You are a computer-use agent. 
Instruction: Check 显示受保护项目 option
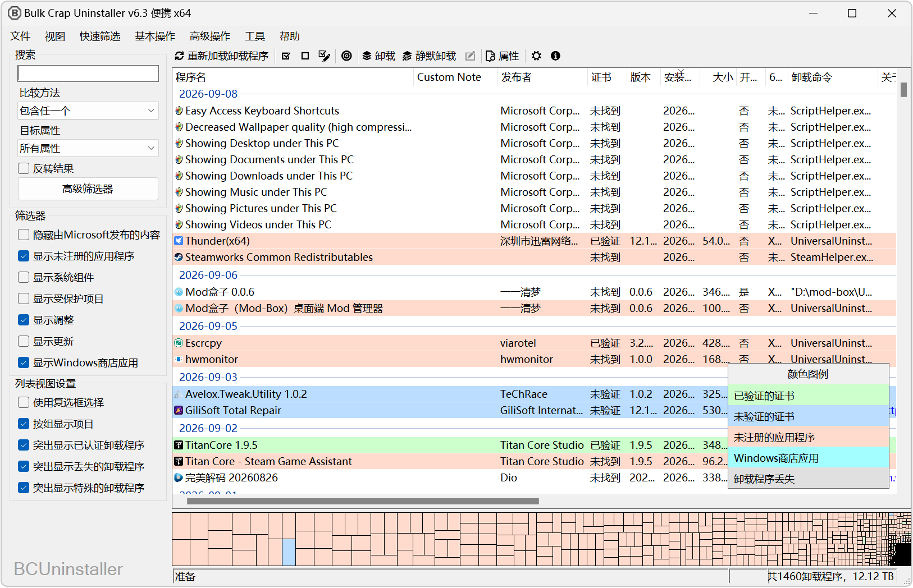pos(24,299)
